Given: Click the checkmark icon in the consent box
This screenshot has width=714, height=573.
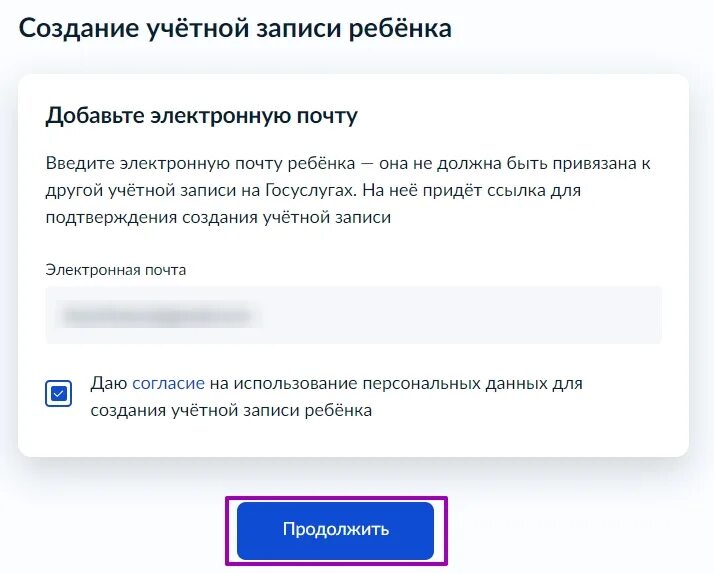Looking at the screenshot, I should (59, 394).
